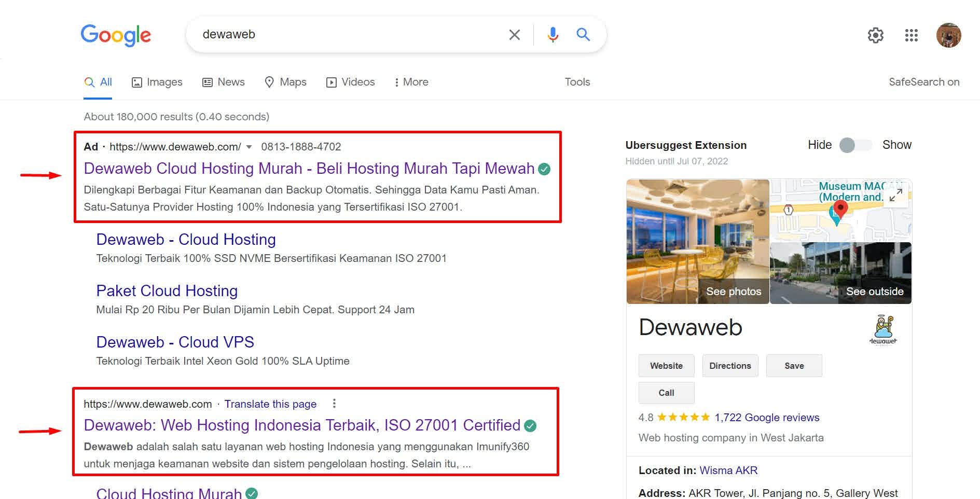The height and width of the screenshot is (499, 980).
Task: Toggle the Ubersuggest Hide/Show switch
Action: pyautogui.click(x=855, y=145)
